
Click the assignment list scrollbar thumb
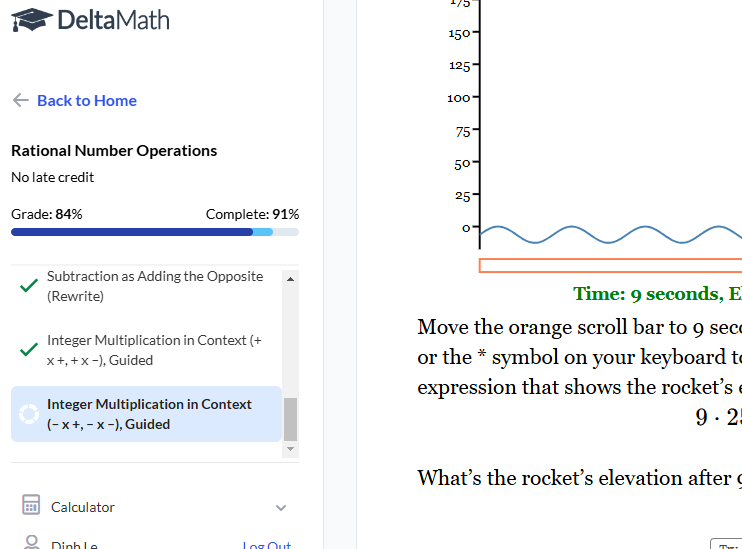click(291, 419)
